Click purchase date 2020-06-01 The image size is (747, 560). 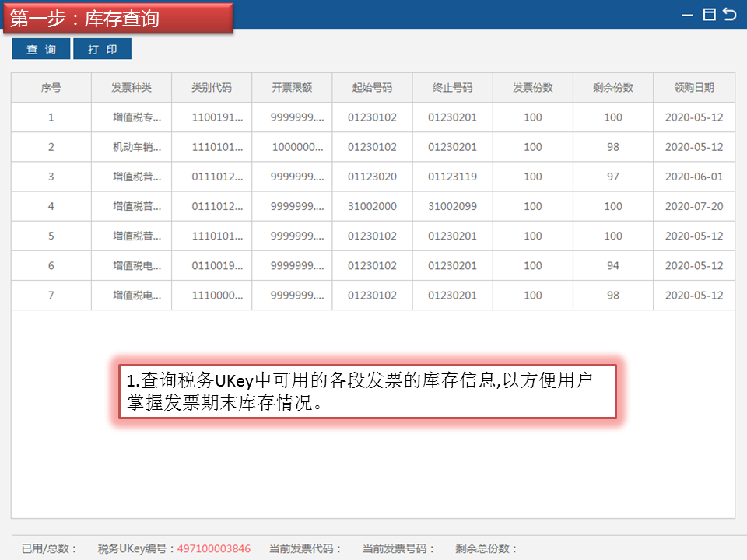[694, 177]
